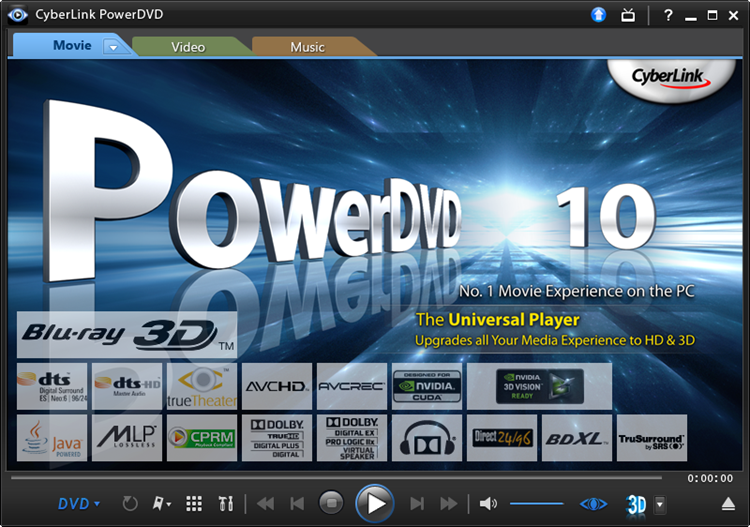The width and height of the screenshot is (750, 527).
Task: Click the Direct 24/96 logo
Action: tap(502, 438)
